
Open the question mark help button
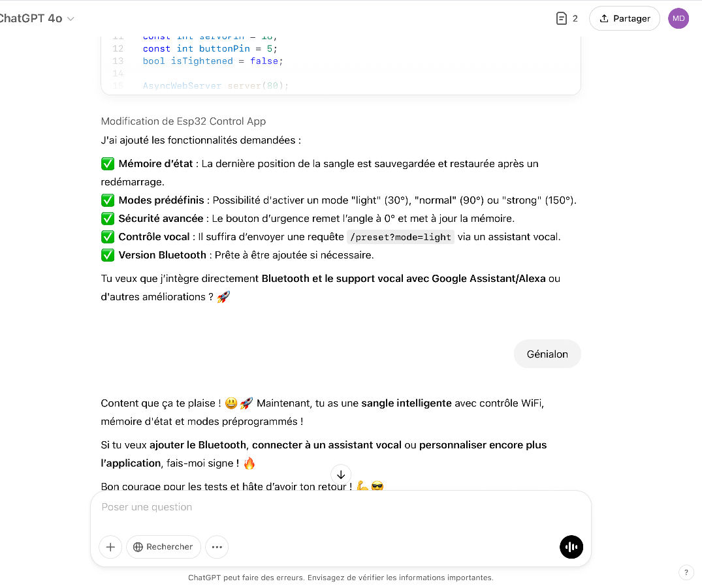click(x=686, y=572)
